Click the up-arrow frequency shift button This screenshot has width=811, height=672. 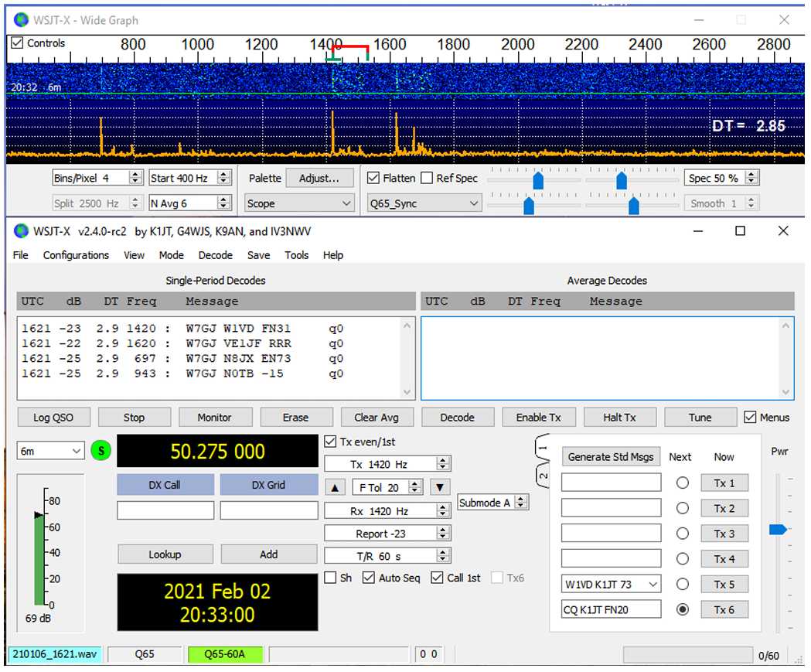(x=336, y=487)
